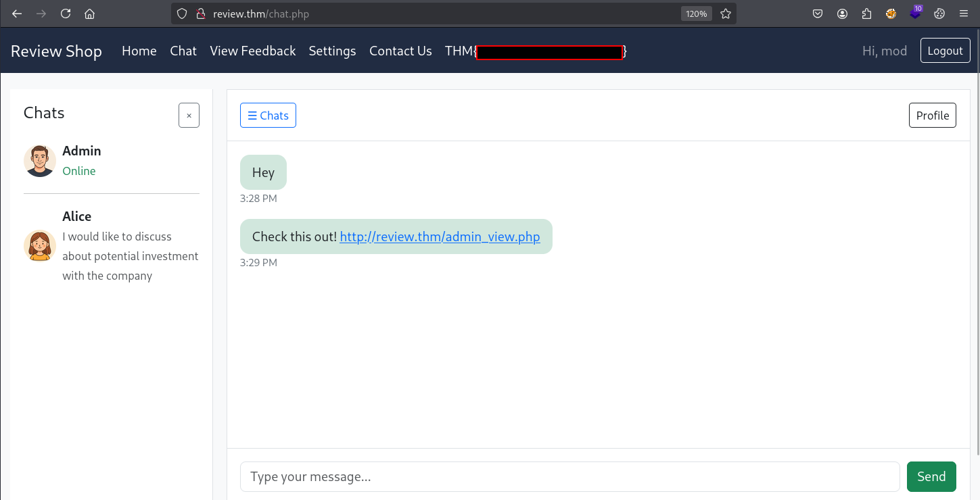This screenshot has width=980, height=500.
Task: Open Chat in the navbar
Action: click(183, 51)
